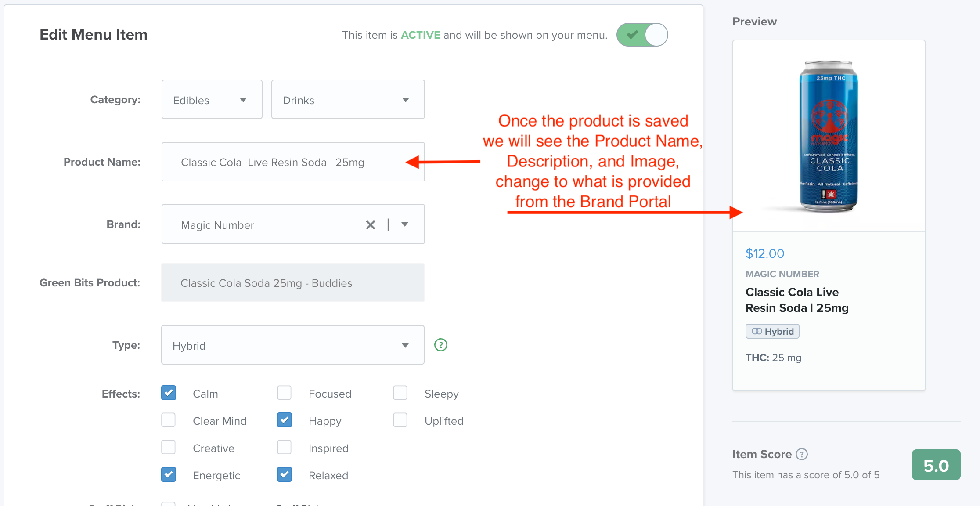Viewport: 980px width, 506px height.
Task: Open the Type dropdown showing Hybrid
Action: [292, 345]
